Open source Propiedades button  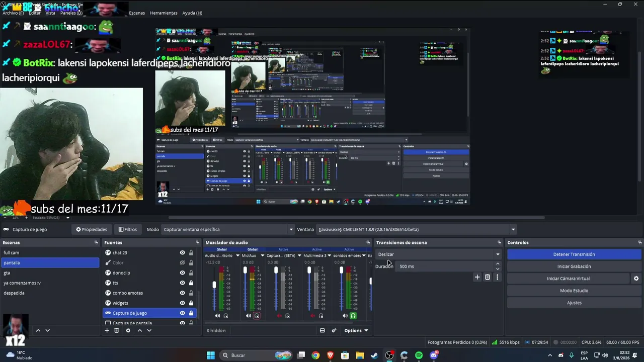pyautogui.click(x=91, y=229)
